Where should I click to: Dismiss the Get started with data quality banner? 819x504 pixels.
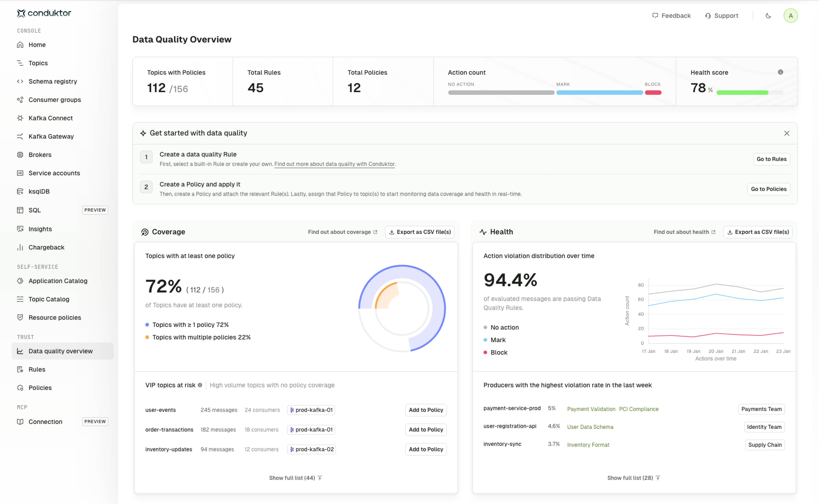coord(787,133)
